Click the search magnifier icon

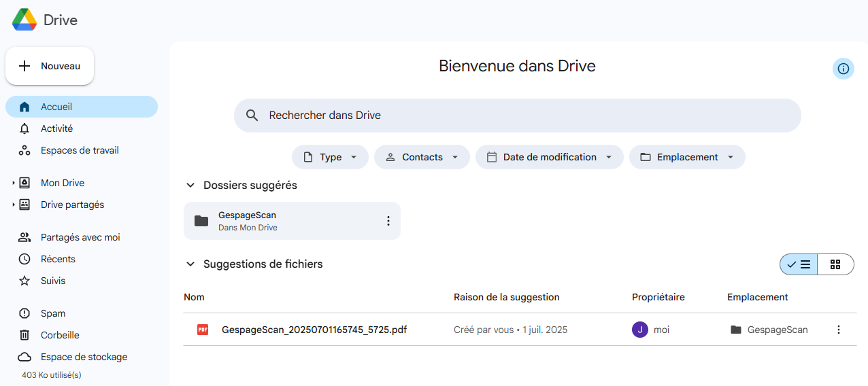[x=252, y=116]
